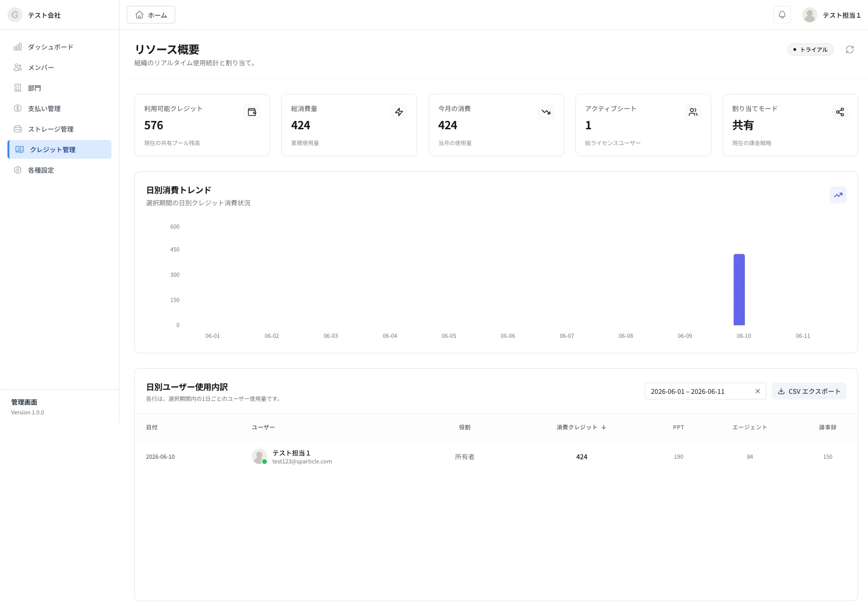Viewport: 868px width, 616px height.
Task: Open 各種設定 settings page
Action: pyautogui.click(x=60, y=170)
